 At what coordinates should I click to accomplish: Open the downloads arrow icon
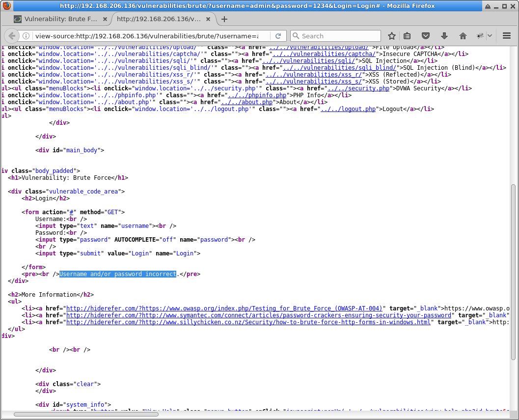point(444,36)
